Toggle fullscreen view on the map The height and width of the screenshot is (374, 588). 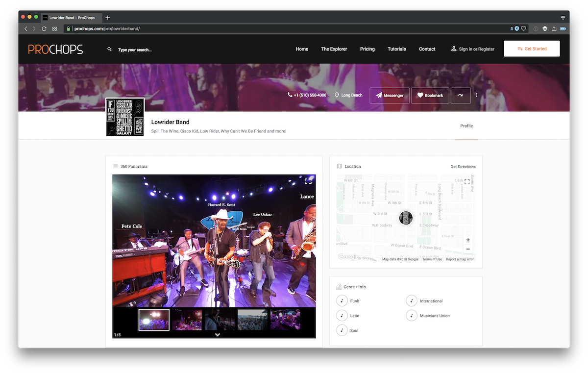467,181
